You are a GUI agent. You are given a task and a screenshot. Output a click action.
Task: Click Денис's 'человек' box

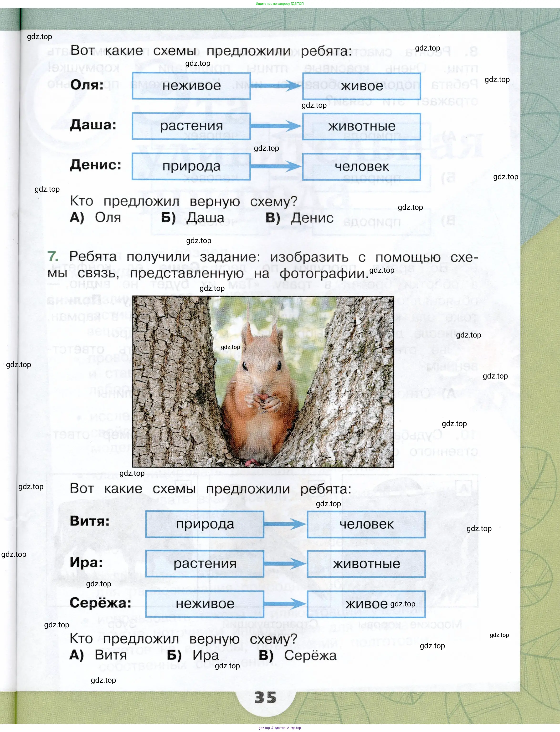coord(361,167)
